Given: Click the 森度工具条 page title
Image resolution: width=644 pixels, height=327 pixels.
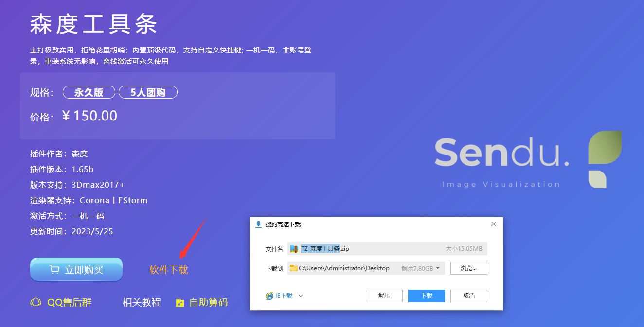Looking at the screenshot, I should [x=93, y=24].
